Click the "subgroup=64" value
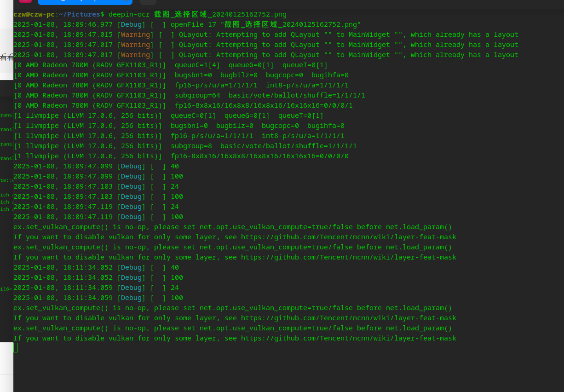The width and height of the screenshot is (564, 392). coord(197,95)
